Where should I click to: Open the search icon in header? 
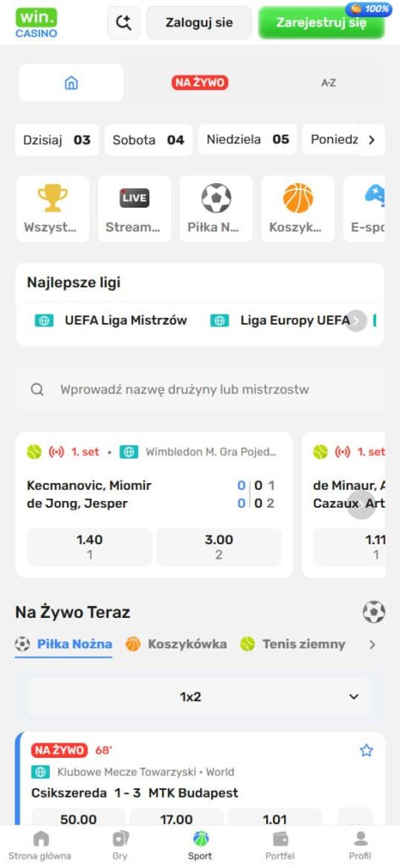124,23
